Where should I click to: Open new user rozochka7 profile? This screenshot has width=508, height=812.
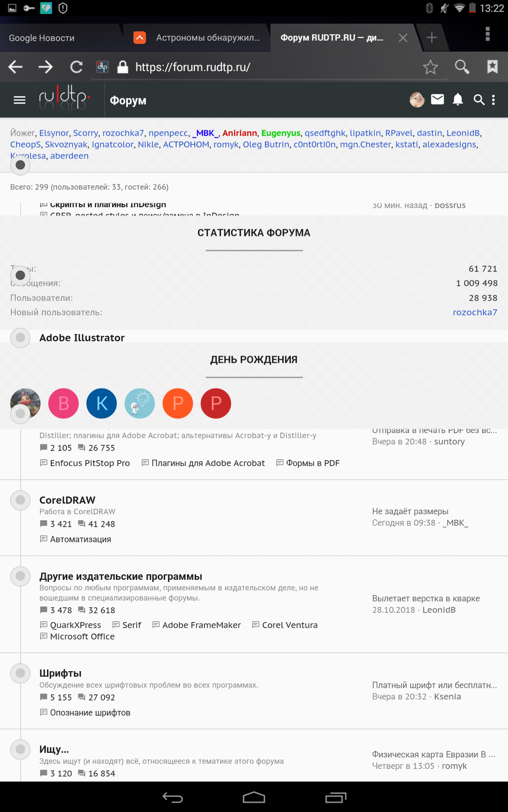pos(475,312)
